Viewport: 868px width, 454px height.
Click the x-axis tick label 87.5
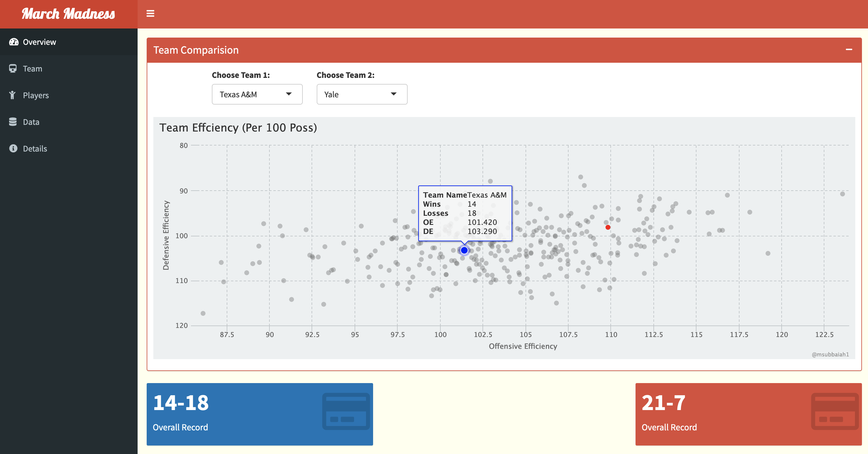(227, 334)
